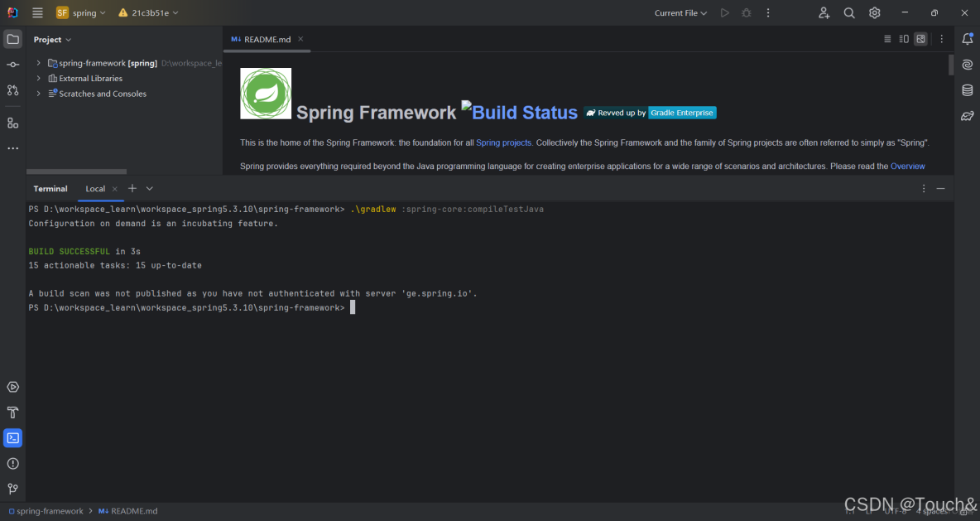Open the Commit tool window

point(12,64)
